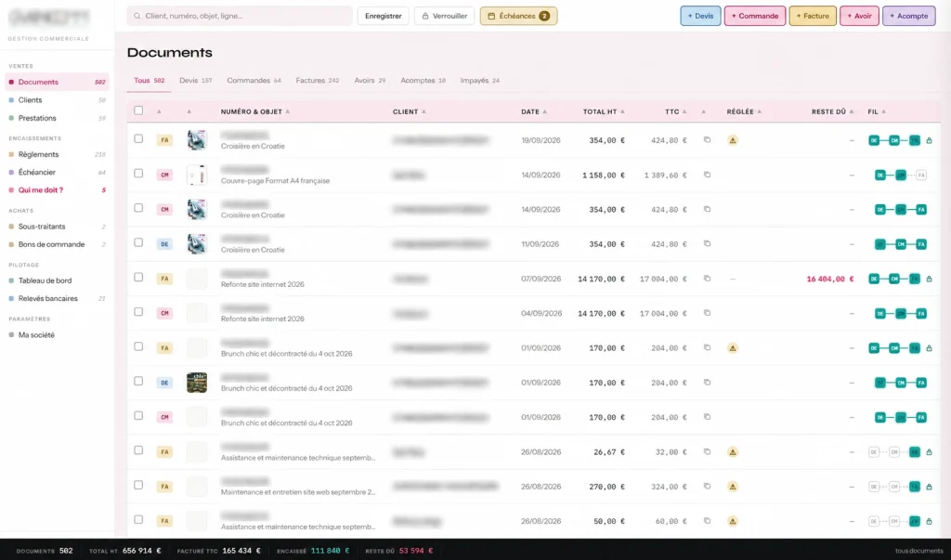This screenshot has width=951, height=560.
Task: Switch to the Acomptes tab
Action: [423, 80]
